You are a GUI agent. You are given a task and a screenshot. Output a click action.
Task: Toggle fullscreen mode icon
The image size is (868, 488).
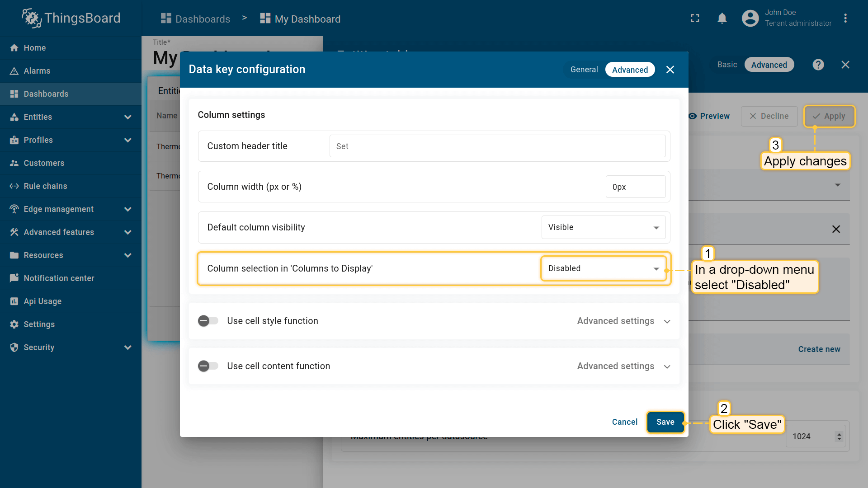click(x=695, y=19)
